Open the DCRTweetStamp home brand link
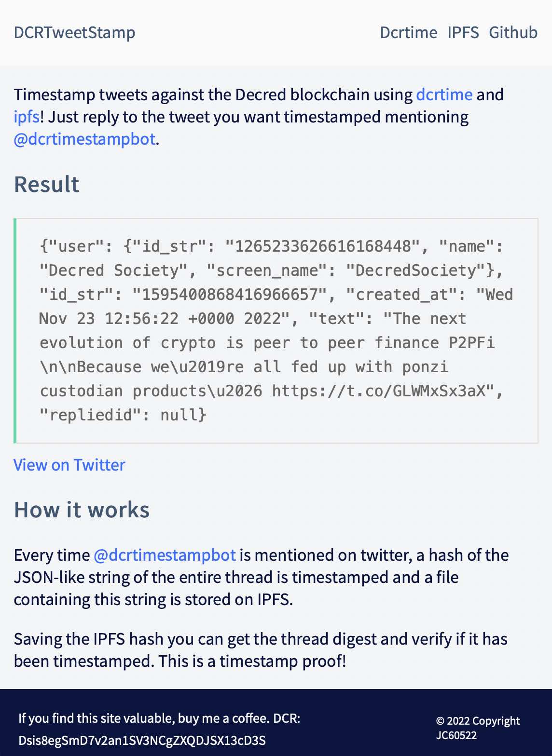Image resolution: width=552 pixels, height=756 pixels. (x=74, y=33)
